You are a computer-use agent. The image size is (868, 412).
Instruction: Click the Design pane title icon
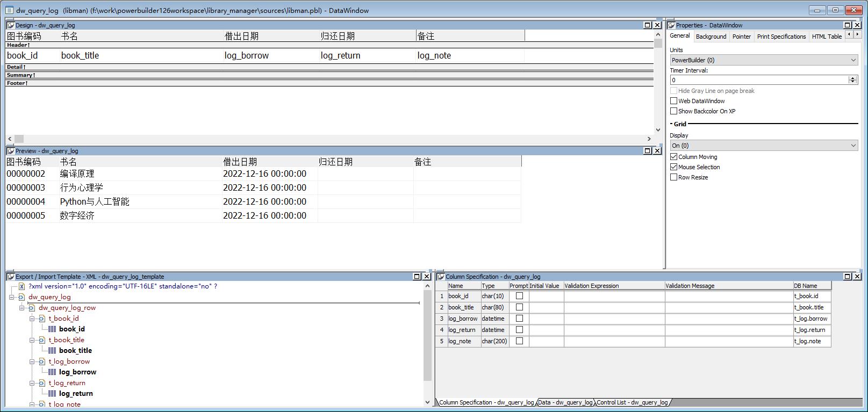pos(10,25)
